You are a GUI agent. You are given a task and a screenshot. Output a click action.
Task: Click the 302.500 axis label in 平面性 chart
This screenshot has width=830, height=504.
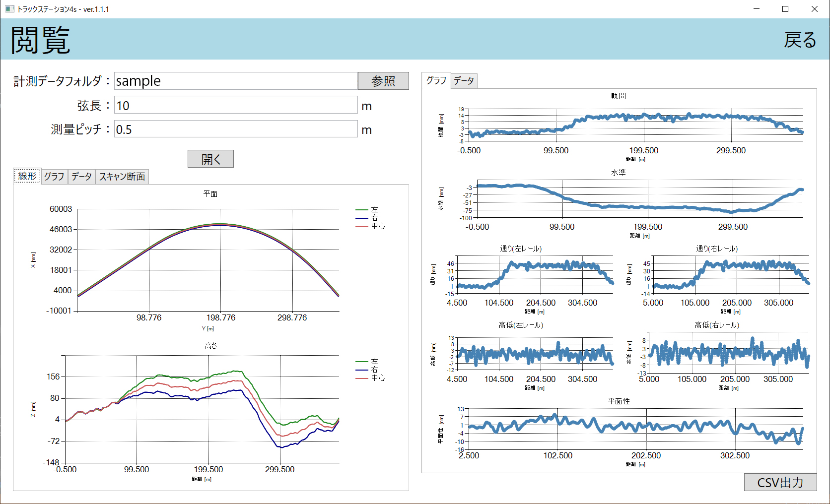click(x=735, y=455)
